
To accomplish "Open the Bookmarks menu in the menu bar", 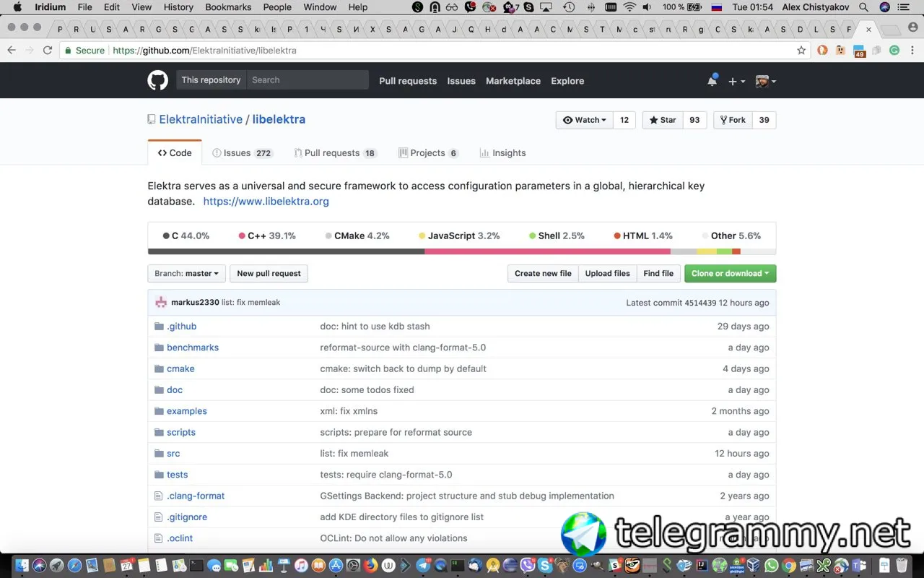I will pos(228,7).
